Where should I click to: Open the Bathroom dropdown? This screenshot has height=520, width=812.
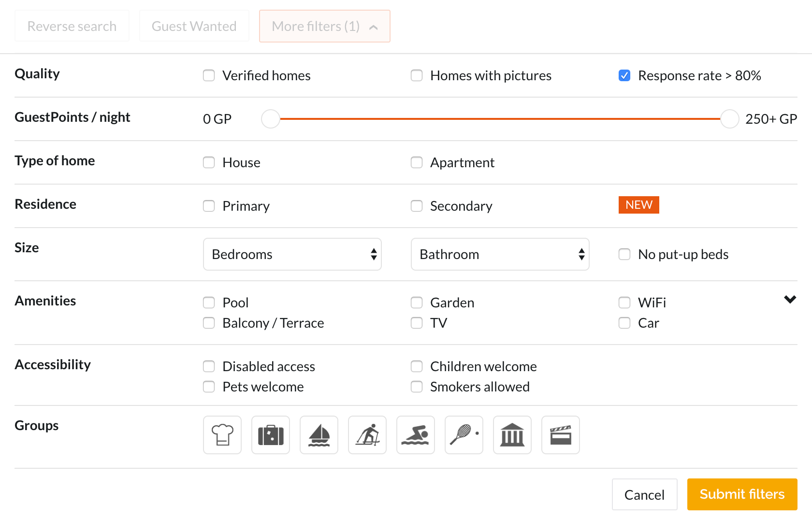500,254
